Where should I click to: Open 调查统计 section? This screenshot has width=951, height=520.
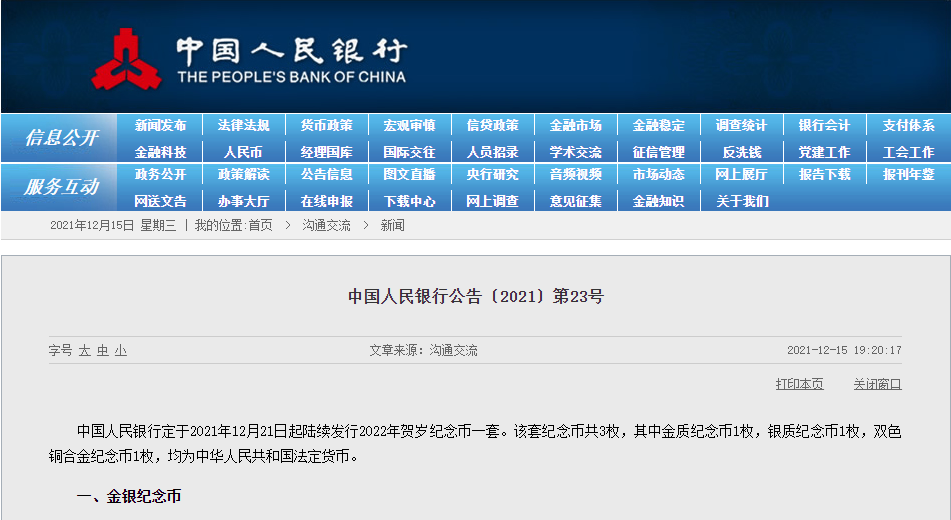pyautogui.click(x=742, y=126)
